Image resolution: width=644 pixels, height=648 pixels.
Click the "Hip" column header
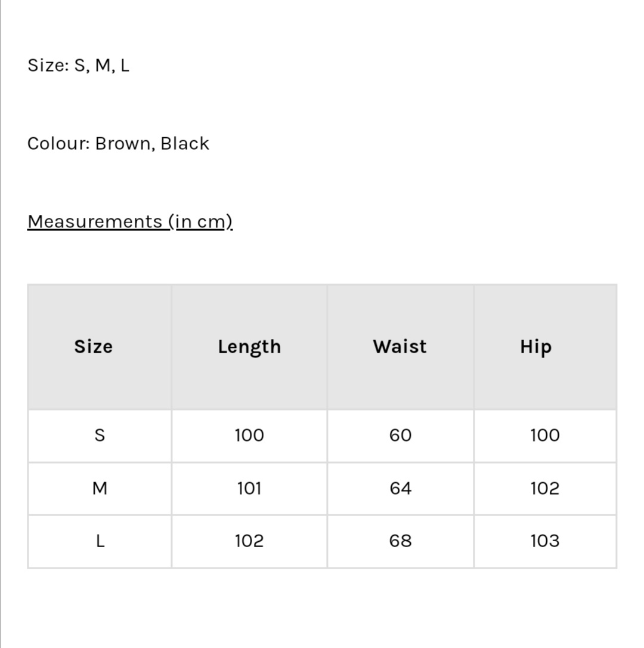click(535, 347)
